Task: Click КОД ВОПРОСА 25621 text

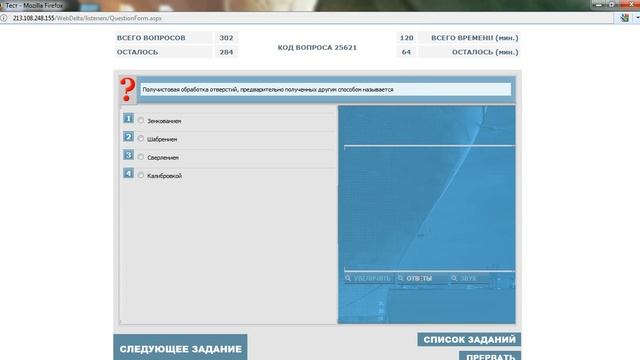Action: pyautogui.click(x=317, y=47)
